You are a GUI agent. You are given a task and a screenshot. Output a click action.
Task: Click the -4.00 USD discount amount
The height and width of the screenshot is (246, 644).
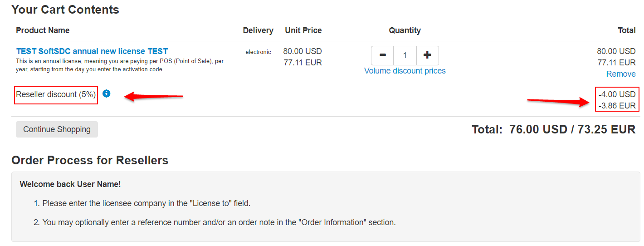tap(617, 94)
